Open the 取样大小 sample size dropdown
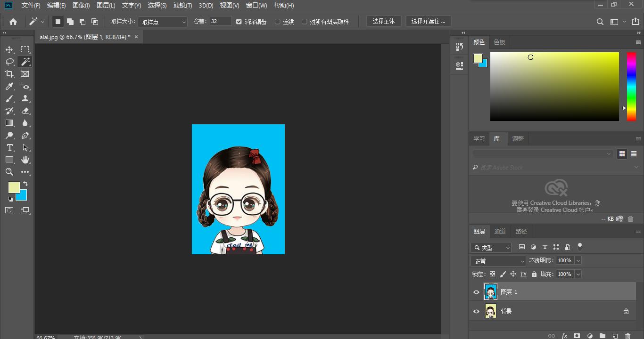The image size is (644, 339). pos(163,22)
